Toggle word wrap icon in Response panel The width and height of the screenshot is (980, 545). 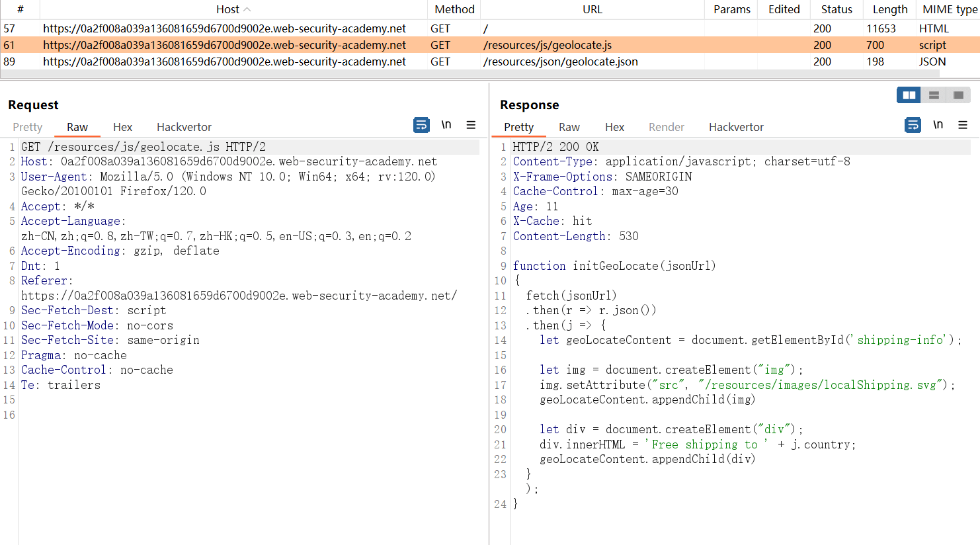[x=913, y=125]
